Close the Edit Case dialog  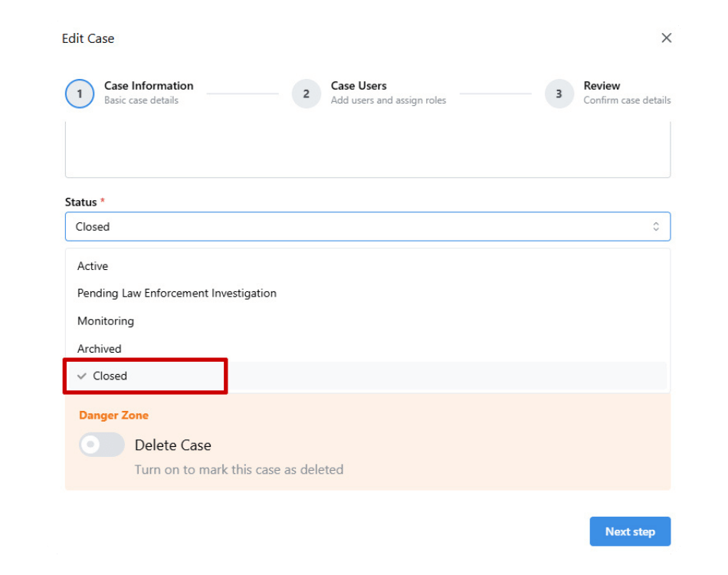[666, 38]
